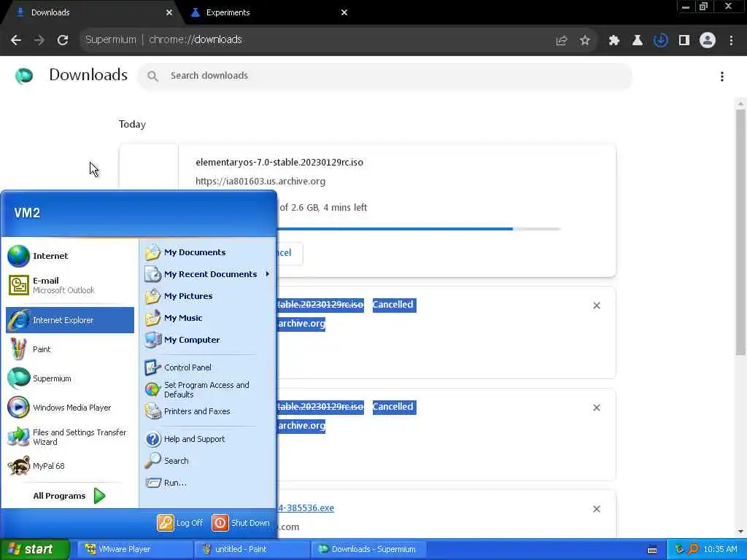Focus the Search downloads field

(x=385, y=76)
